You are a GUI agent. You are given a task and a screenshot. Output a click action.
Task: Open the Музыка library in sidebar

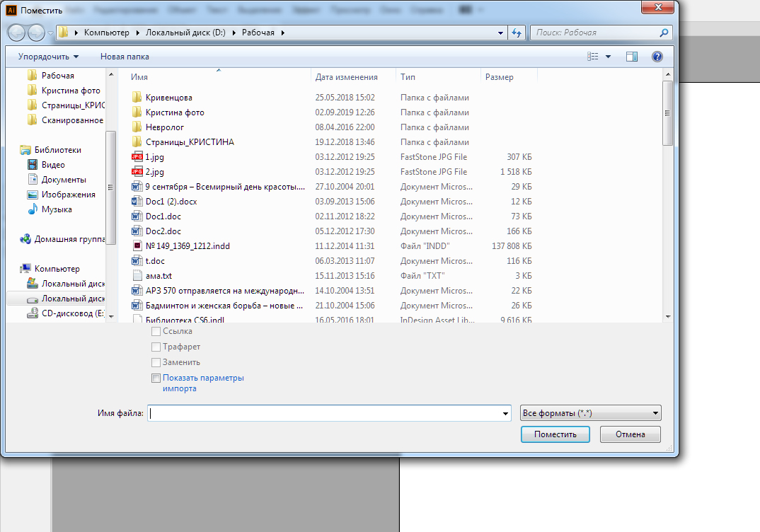click(50, 209)
